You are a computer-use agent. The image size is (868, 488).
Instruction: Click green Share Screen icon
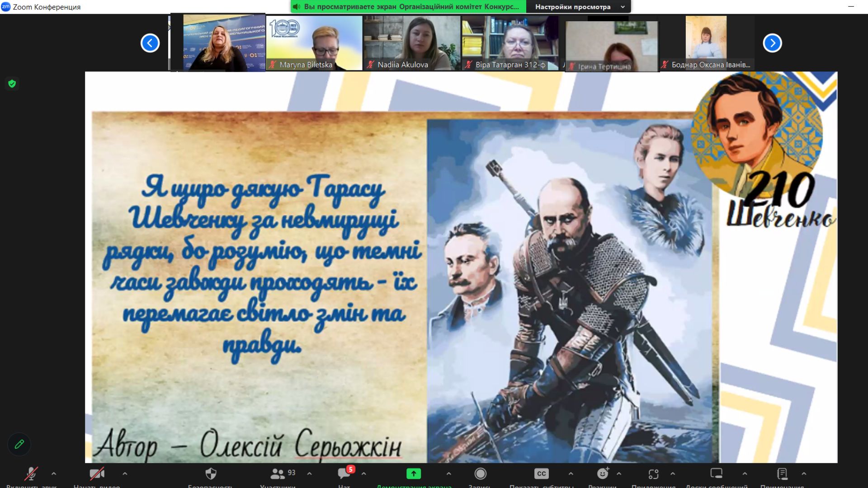pos(413,474)
